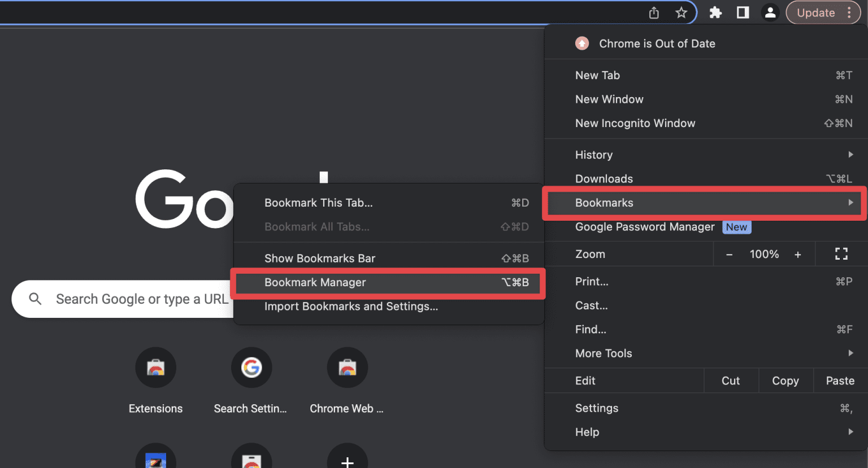The height and width of the screenshot is (468, 868).
Task: Click the Update button
Action: [815, 12]
